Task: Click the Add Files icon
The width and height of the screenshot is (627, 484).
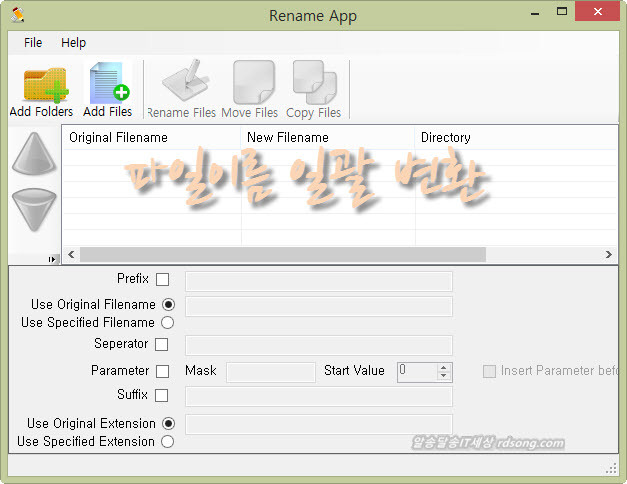Action: pos(108,84)
